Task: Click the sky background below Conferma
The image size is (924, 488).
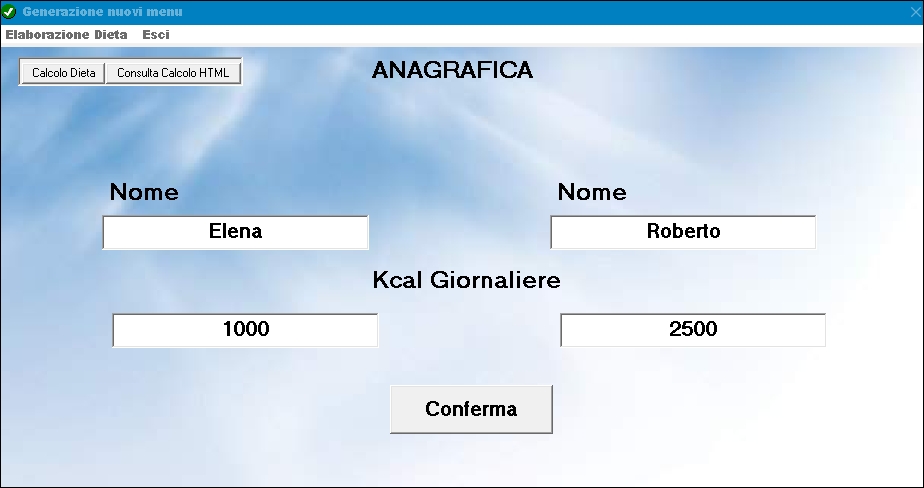Action: 471,463
